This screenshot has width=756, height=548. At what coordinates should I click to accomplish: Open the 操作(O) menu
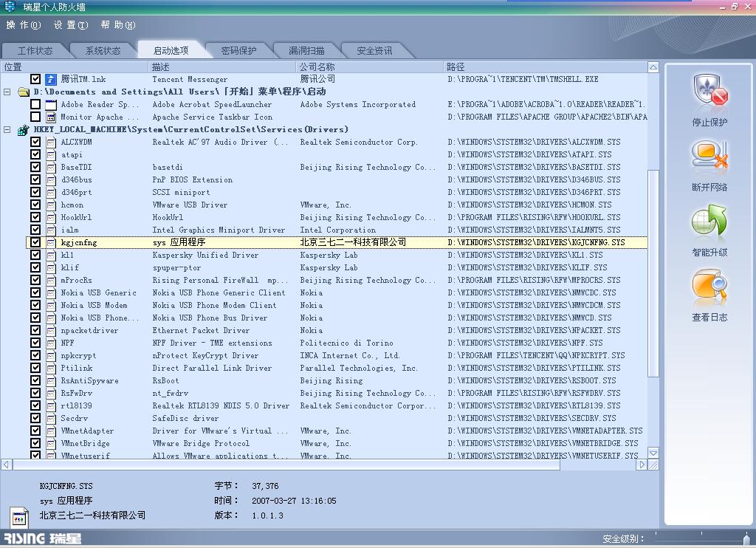[24, 24]
